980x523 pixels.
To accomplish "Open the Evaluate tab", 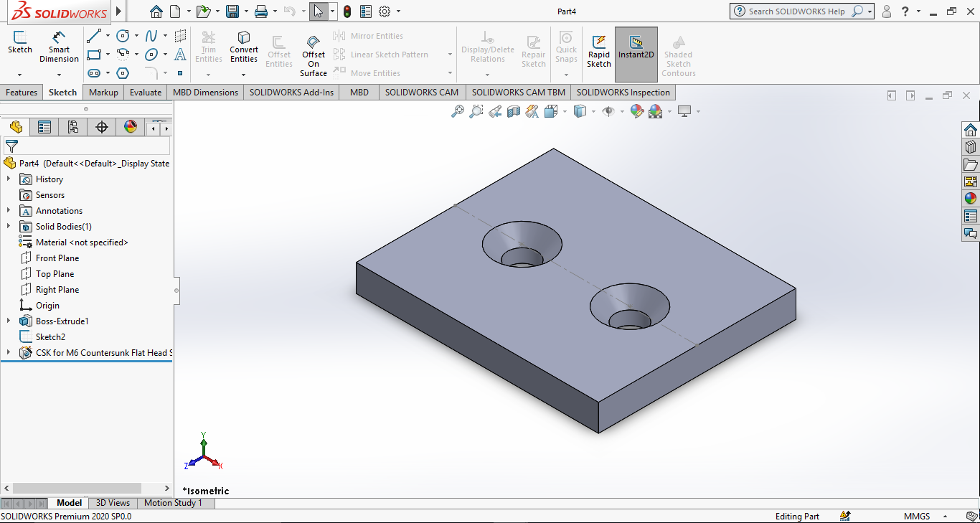I will coord(146,93).
